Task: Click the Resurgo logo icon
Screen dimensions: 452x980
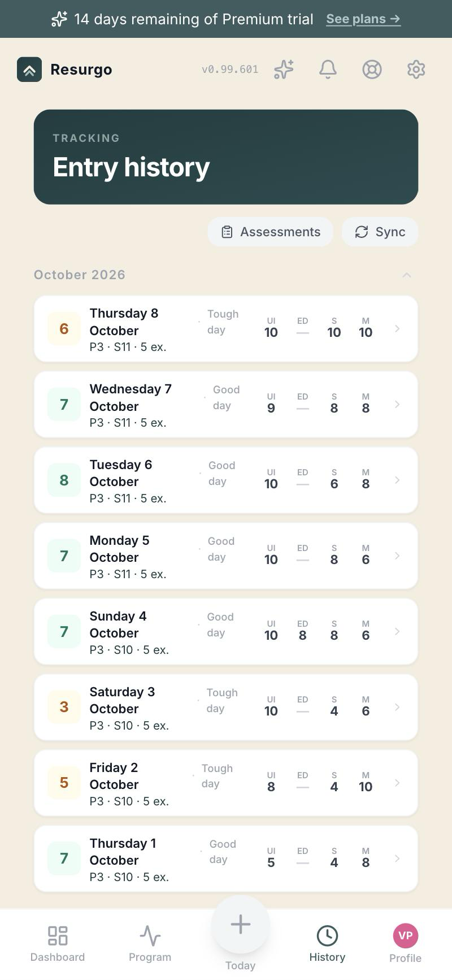Action: pos(29,70)
